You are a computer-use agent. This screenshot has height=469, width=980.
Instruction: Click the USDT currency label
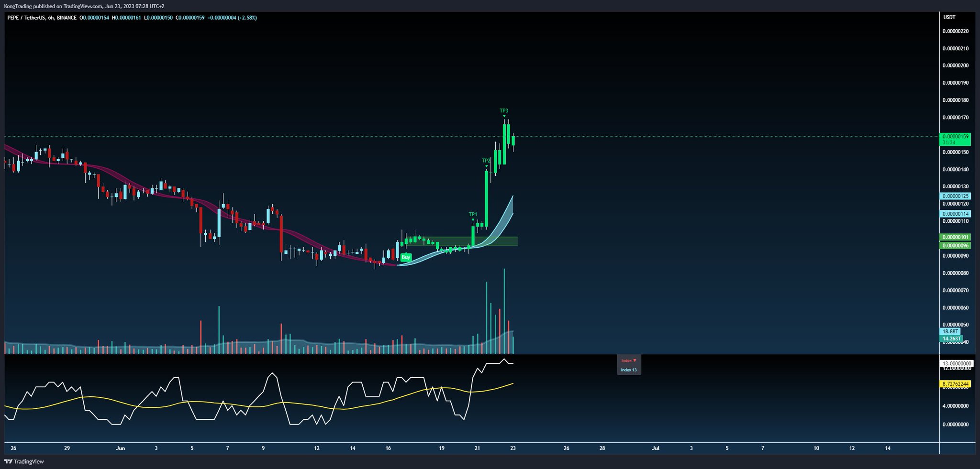(x=949, y=17)
